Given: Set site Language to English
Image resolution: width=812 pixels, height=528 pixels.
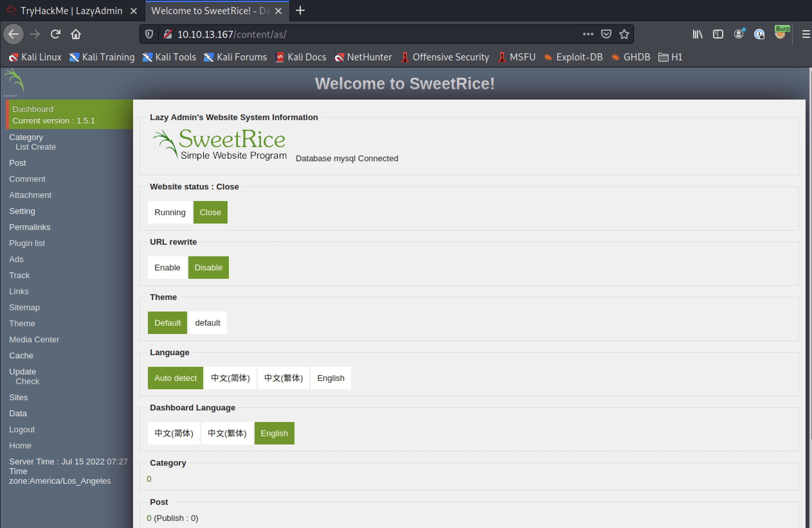Looking at the screenshot, I should tap(330, 378).
